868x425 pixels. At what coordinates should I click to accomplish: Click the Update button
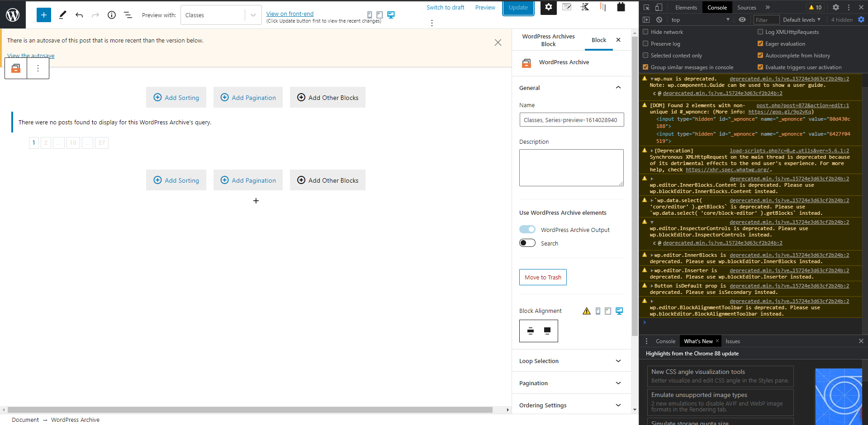click(x=518, y=8)
